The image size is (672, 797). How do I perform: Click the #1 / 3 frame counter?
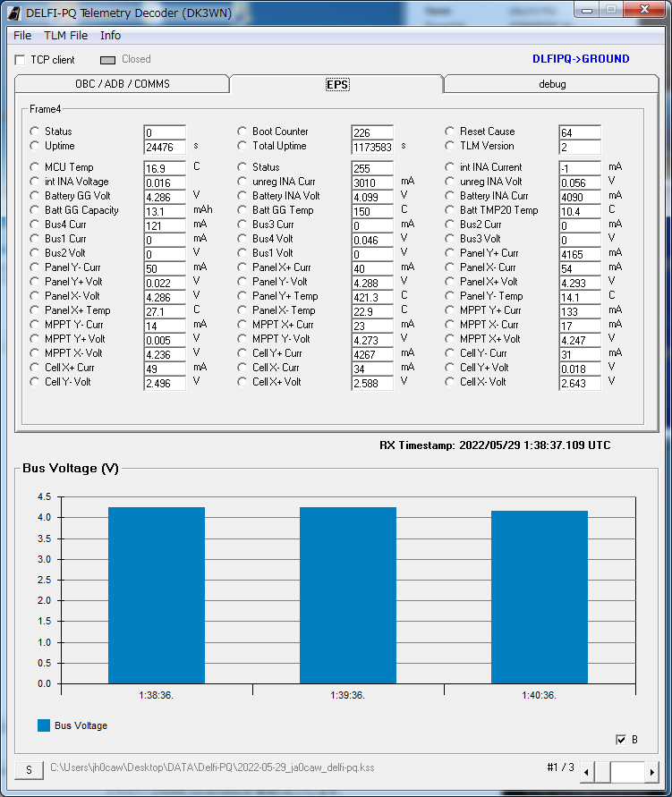pyautogui.click(x=560, y=767)
